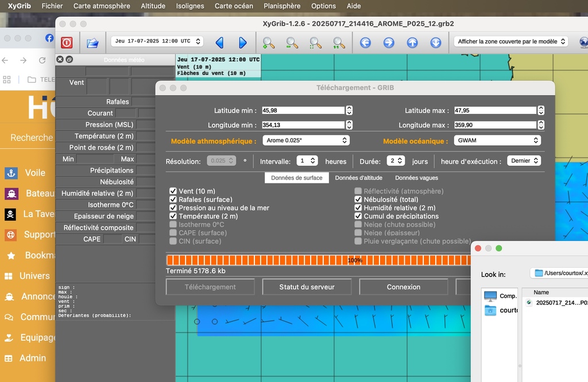Open Afficher la zone couverte par le modèle dropdown
Screen dimensions: 588x382
point(510,41)
